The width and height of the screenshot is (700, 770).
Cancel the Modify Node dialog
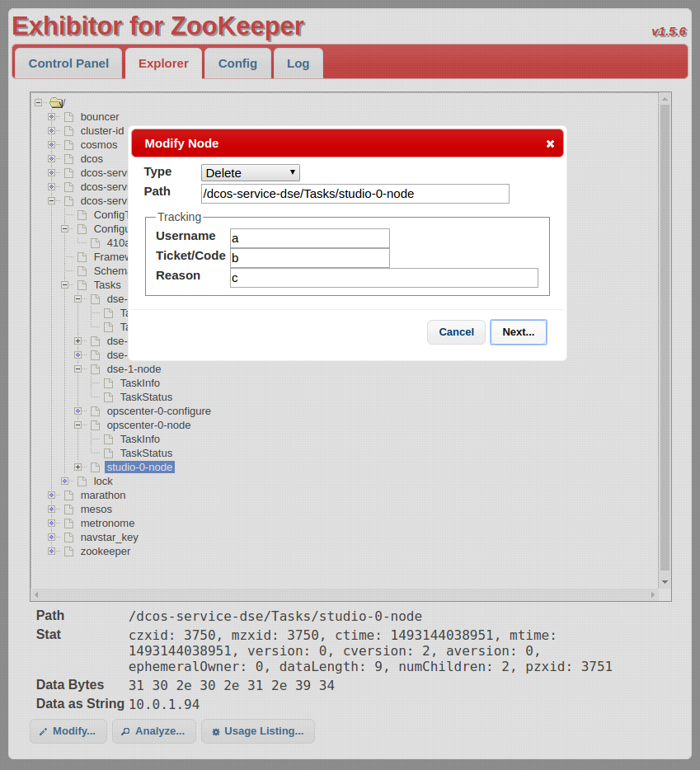[x=456, y=332]
